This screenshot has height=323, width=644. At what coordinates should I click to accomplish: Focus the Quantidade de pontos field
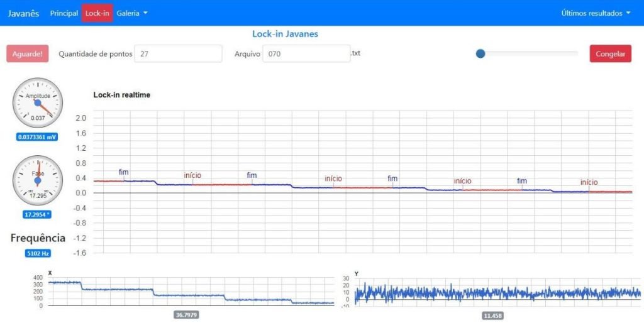(179, 53)
